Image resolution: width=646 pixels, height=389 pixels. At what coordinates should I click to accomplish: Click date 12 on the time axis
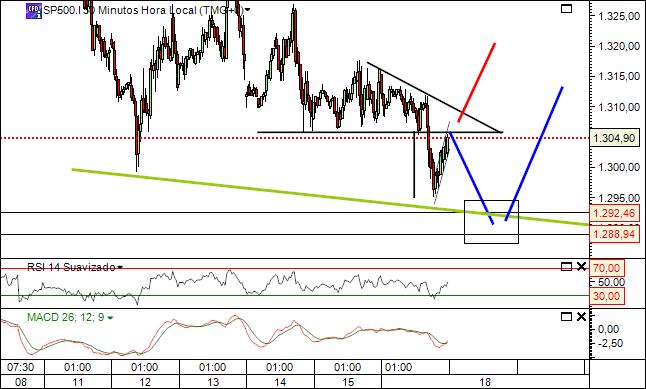point(145,382)
